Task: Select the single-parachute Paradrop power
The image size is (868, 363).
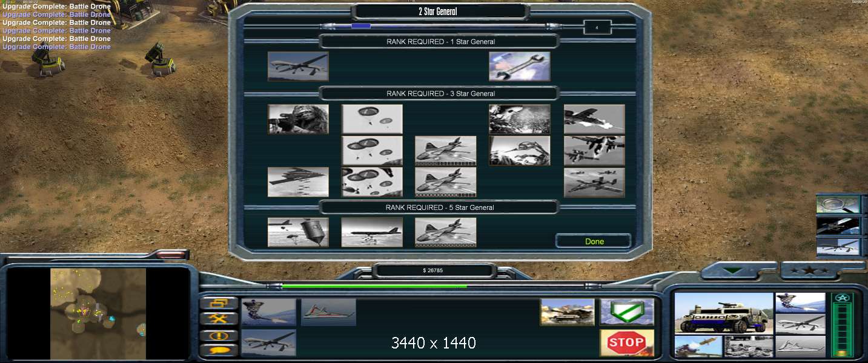Action: tap(372, 119)
